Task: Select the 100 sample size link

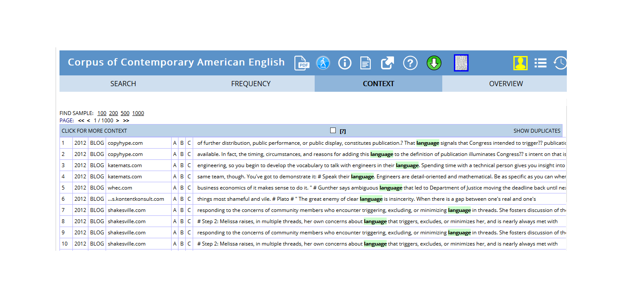Action: [102, 113]
